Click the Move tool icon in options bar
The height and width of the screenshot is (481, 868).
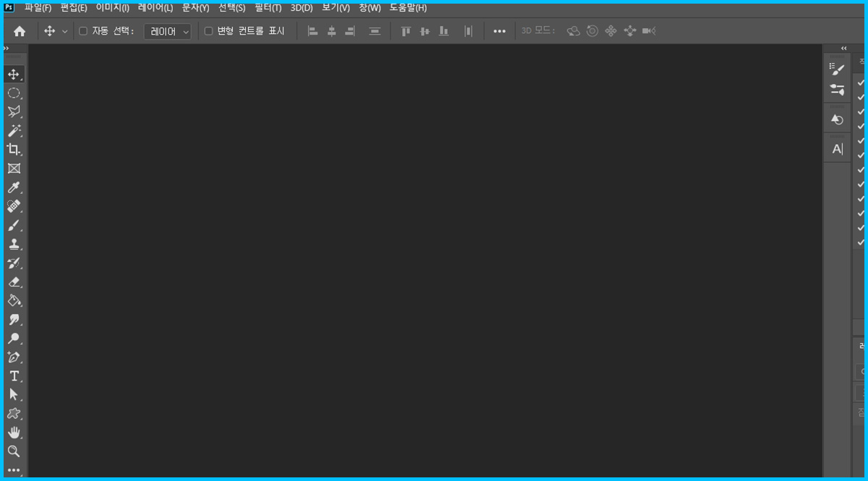click(x=50, y=31)
